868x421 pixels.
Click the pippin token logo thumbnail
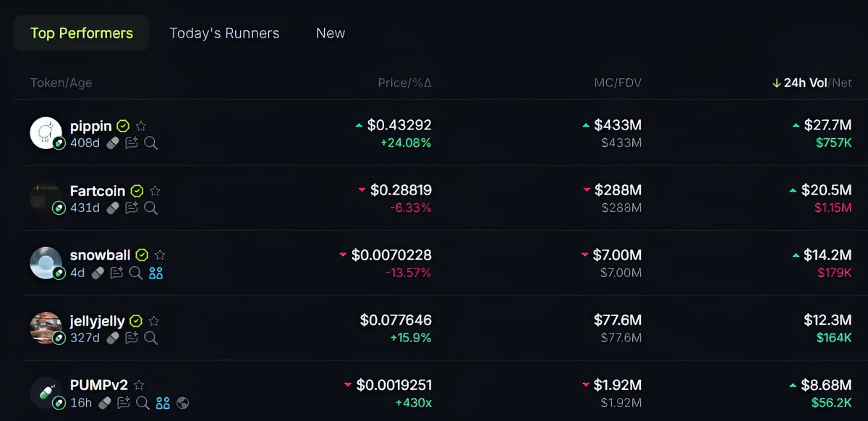(x=46, y=133)
